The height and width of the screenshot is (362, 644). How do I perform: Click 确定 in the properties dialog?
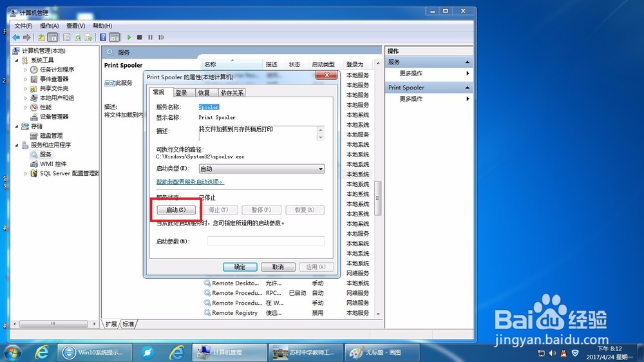point(240,267)
